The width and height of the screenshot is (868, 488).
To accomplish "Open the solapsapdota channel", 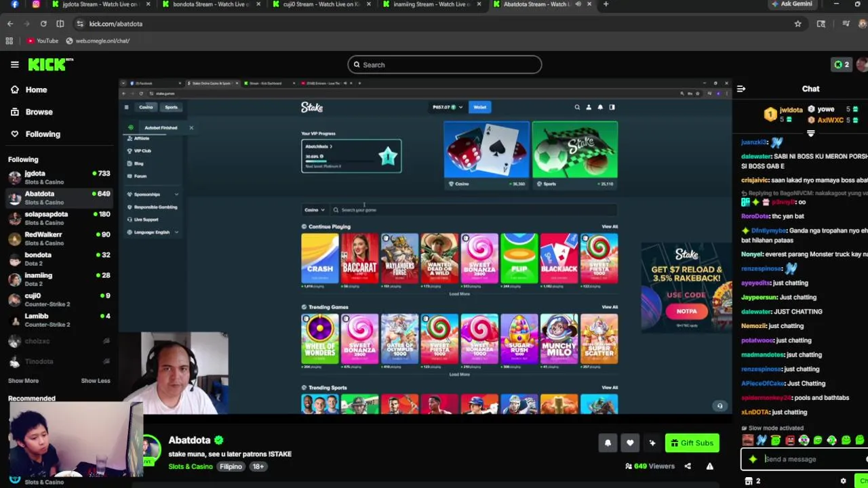I will [x=59, y=218].
